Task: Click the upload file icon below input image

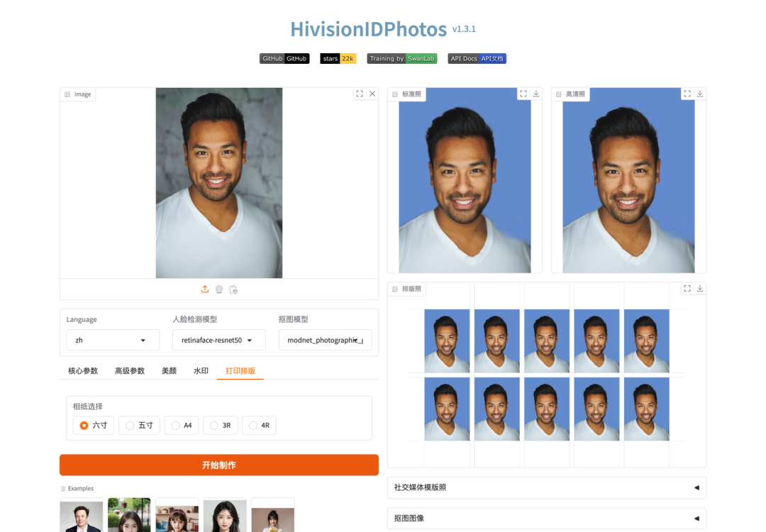Action: [205, 289]
